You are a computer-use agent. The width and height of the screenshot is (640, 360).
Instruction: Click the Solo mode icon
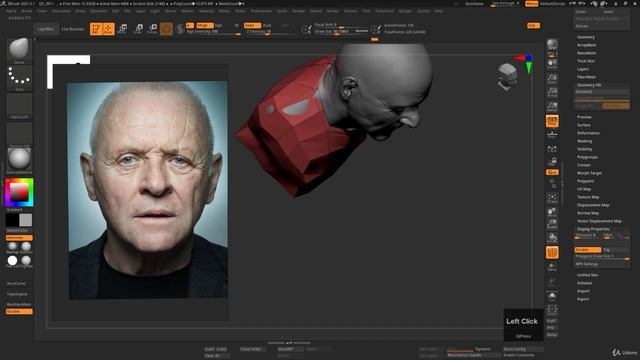(552, 297)
